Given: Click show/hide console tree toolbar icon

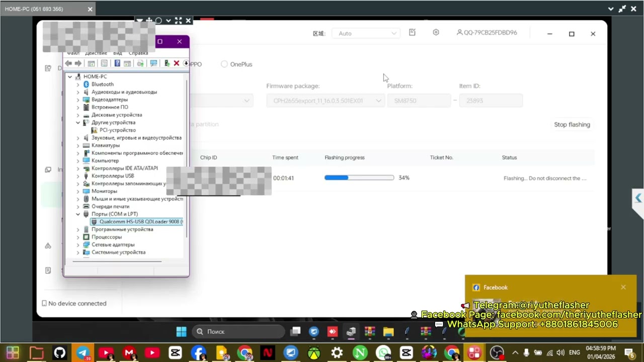Looking at the screenshot, I should tap(91, 63).
